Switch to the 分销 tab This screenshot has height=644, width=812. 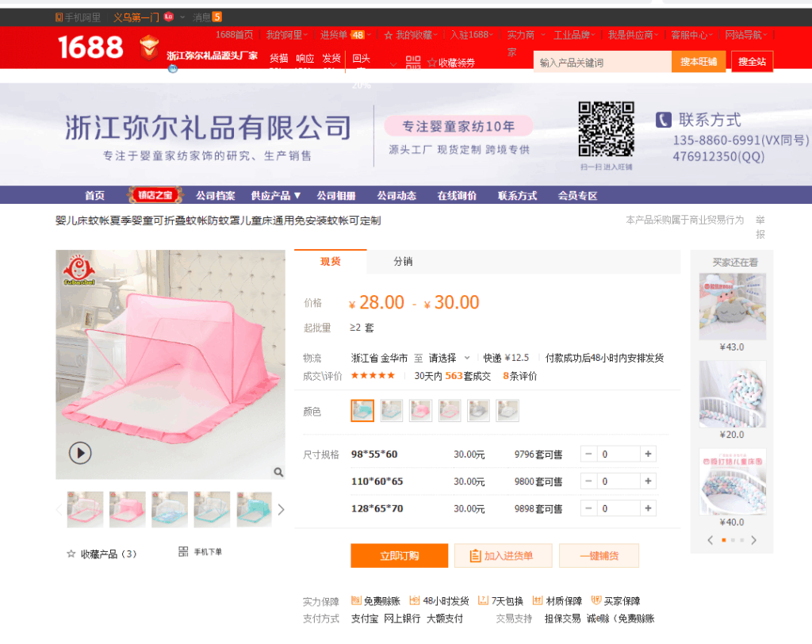[x=403, y=262]
